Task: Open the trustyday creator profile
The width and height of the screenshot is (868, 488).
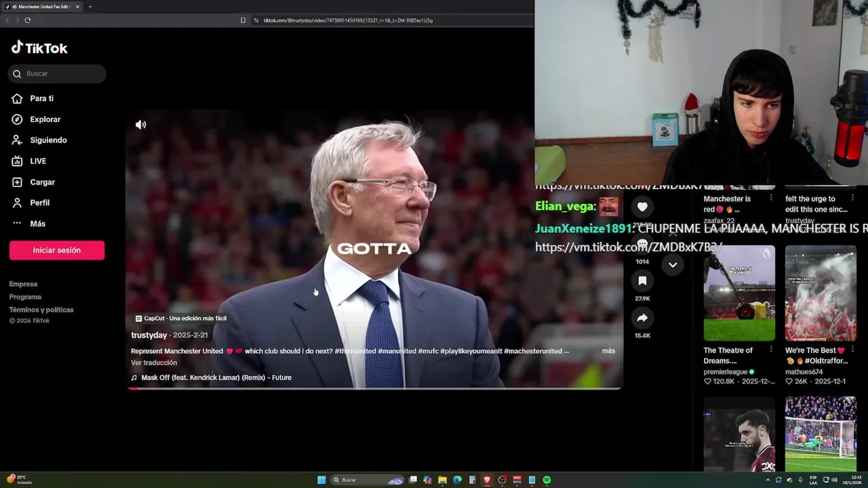Action: point(149,335)
